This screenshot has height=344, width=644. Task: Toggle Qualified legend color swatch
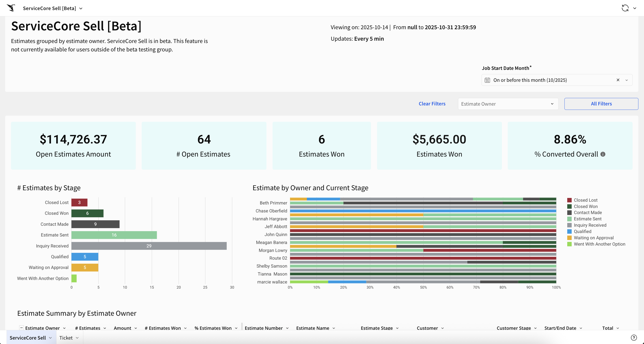(x=570, y=231)
